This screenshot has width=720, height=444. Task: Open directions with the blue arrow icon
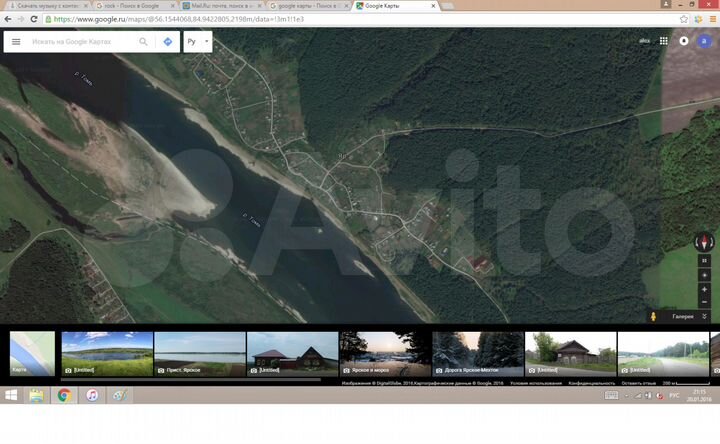pos(167,42)
